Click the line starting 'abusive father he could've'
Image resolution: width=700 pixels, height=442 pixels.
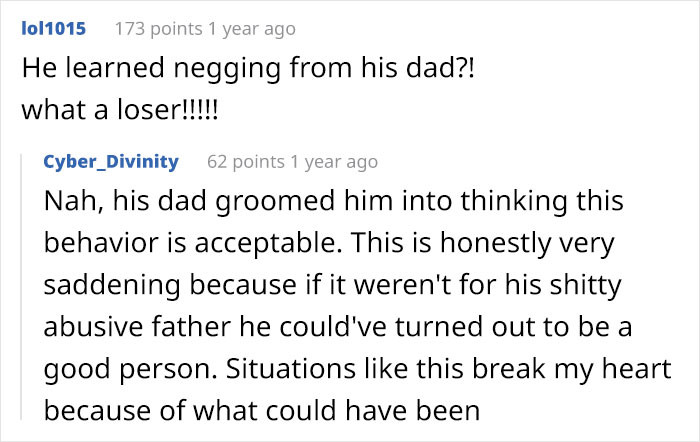point(338,327)
